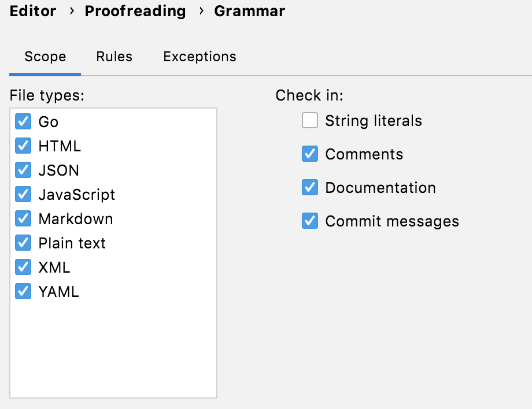Viewport: 532px width, 409px height.
Task: Toggle the YAML file type checkbox
Action: (23, 291)
